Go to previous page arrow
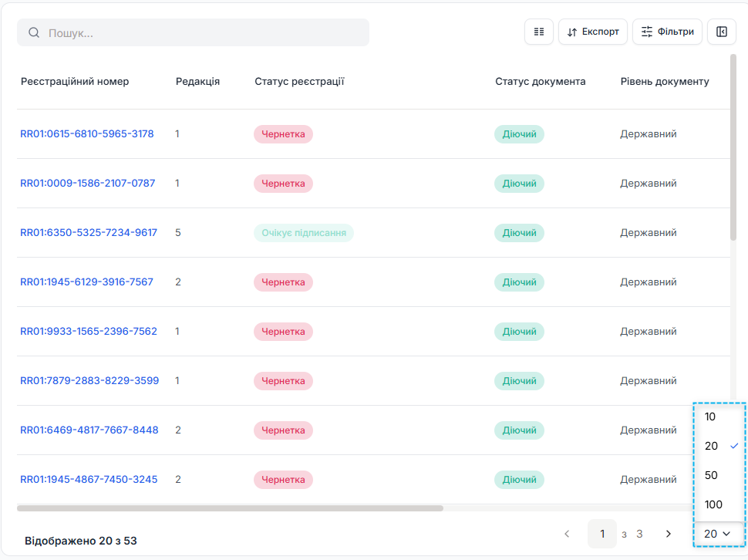 [x=567, y=534]
